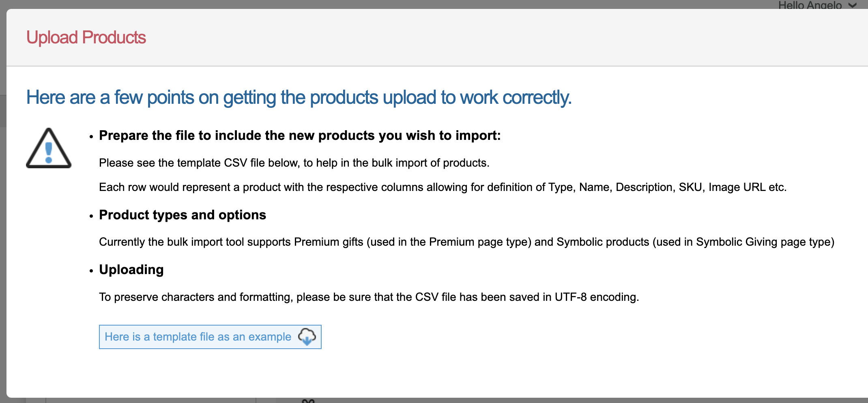Viewport: 868px width, 403px height.
Task: Click the Upload Products dialog title
Action: coord(86,38)
